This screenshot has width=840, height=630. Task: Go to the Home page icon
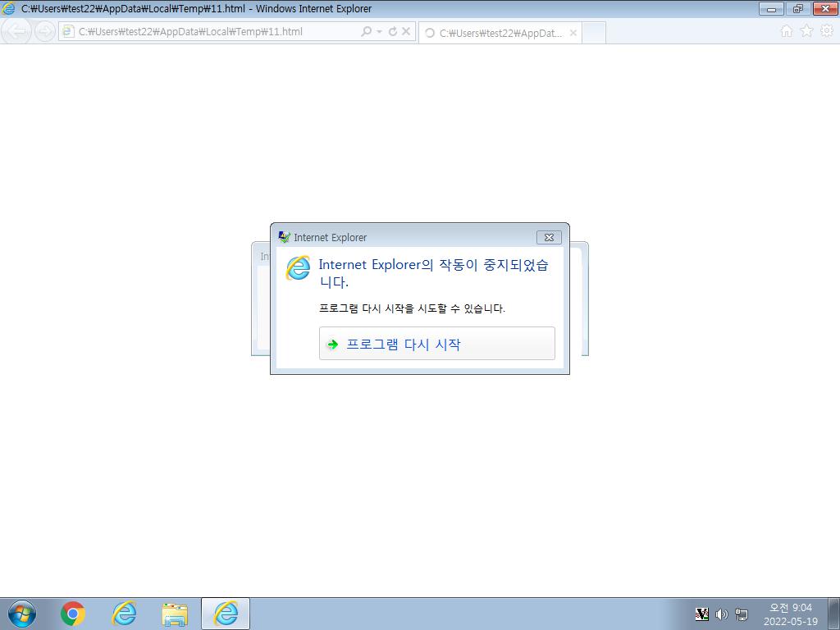[x=787, y=31]
